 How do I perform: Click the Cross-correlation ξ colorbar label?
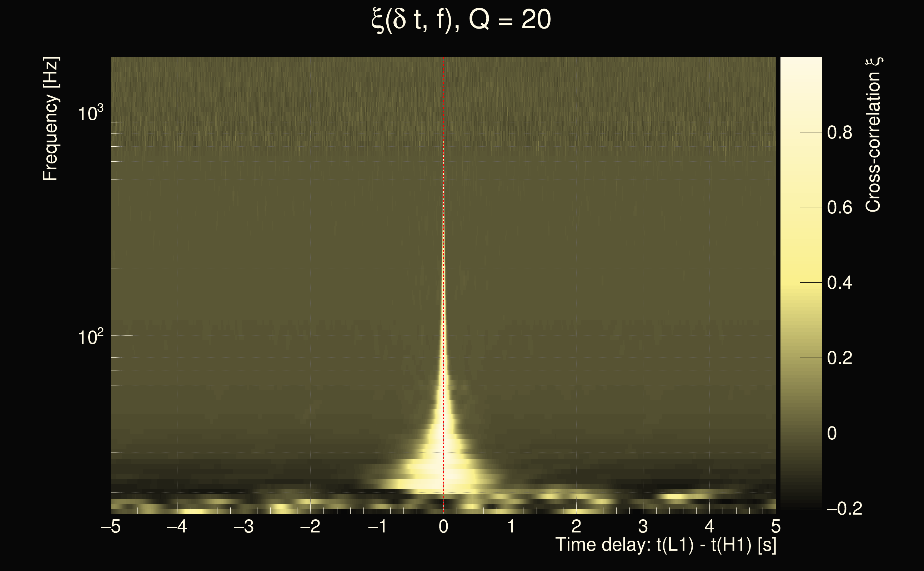873,135
